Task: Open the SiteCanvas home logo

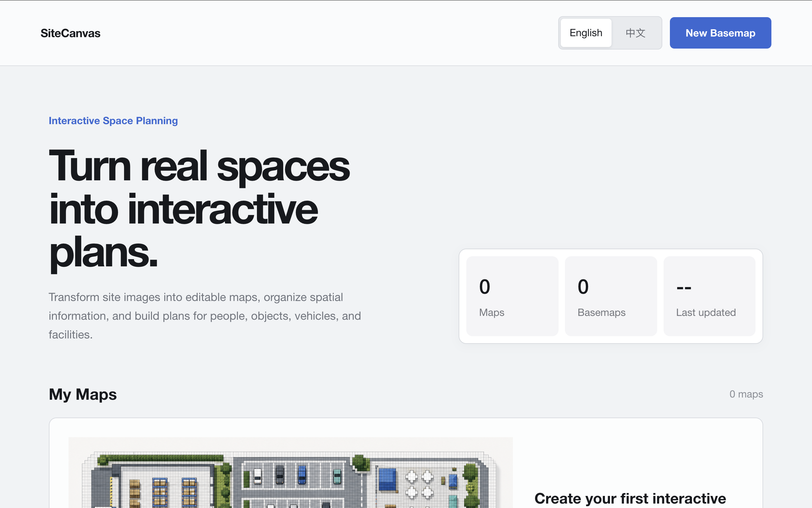Action: tap(70, 33)
